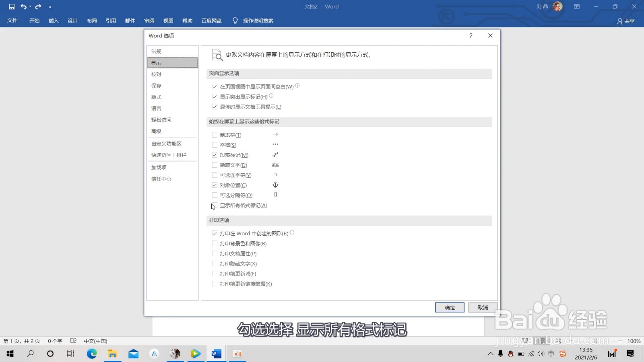Viewport: 644px width, 362px height.
Task: Check 显示所有格式标记 checkbox
Action: (x=215, y=205)
